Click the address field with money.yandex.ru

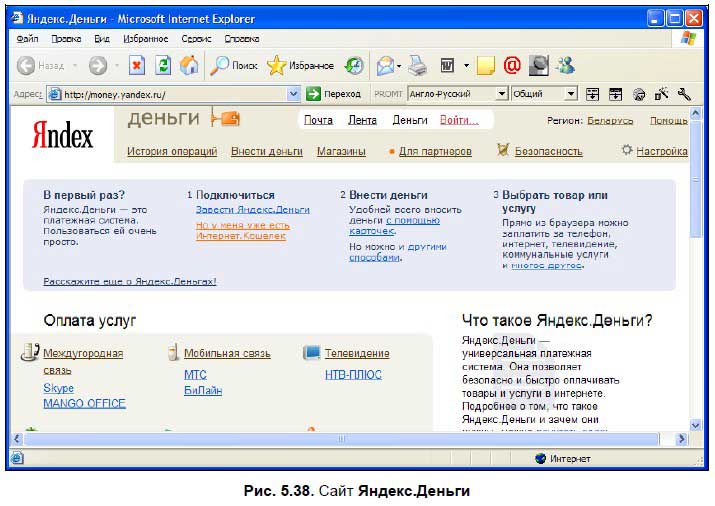170,94
